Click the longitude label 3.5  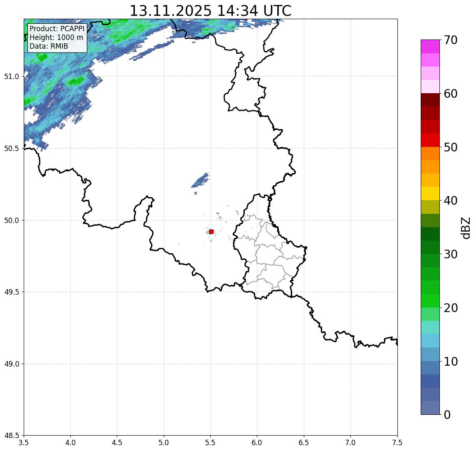[24, 443]
